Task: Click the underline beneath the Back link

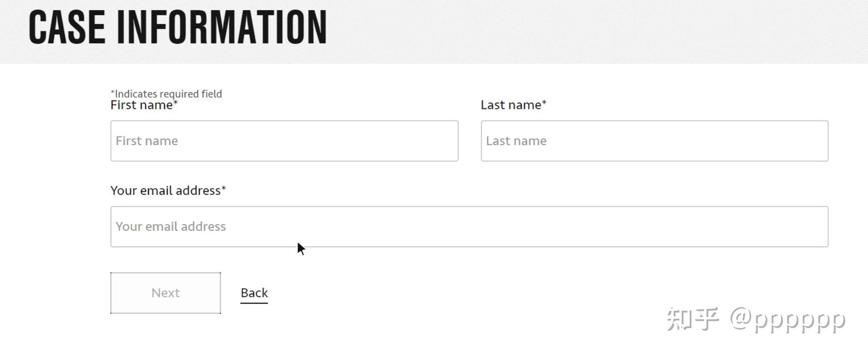Action: [x=254, y=303]
